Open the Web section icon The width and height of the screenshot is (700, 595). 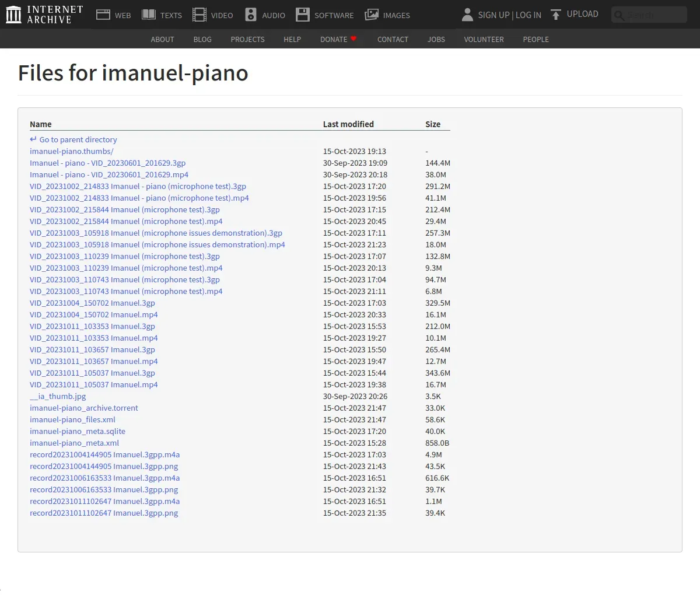103,15
